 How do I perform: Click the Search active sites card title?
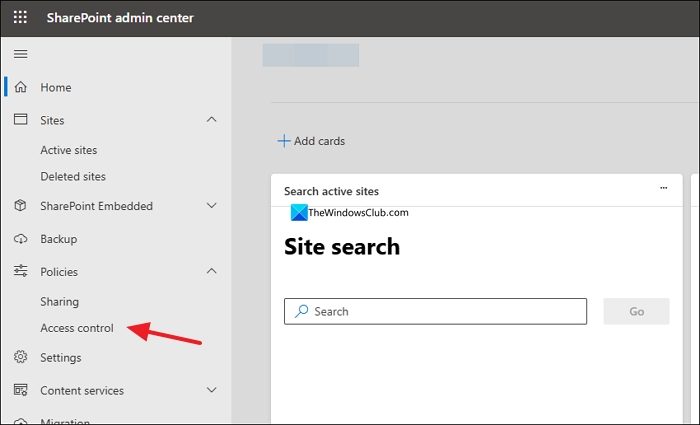point(331,191)
